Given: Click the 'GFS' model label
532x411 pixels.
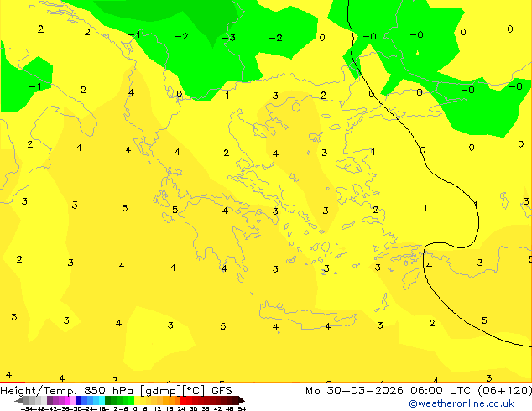Looking at the screenshot, I should [222, 391].
